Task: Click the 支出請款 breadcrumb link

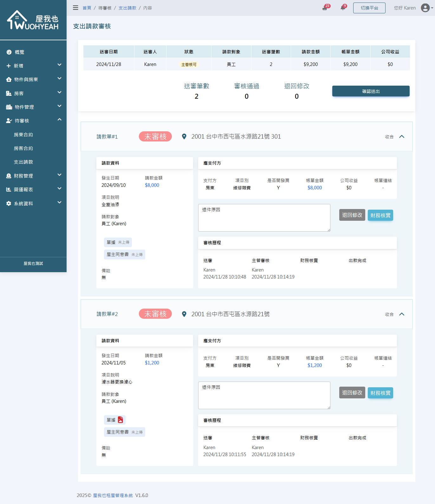Action: point(127,8)
